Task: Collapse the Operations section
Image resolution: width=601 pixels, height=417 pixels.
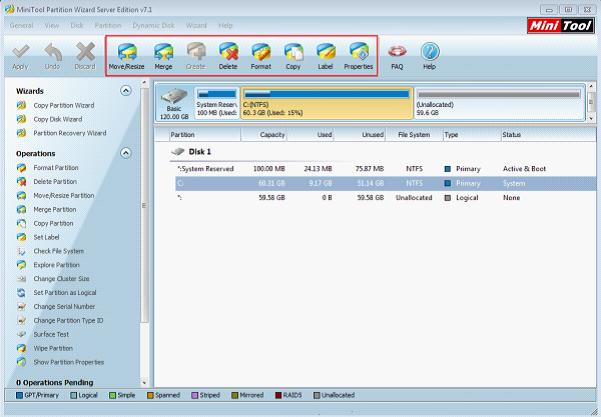Action: coord(126,153)
